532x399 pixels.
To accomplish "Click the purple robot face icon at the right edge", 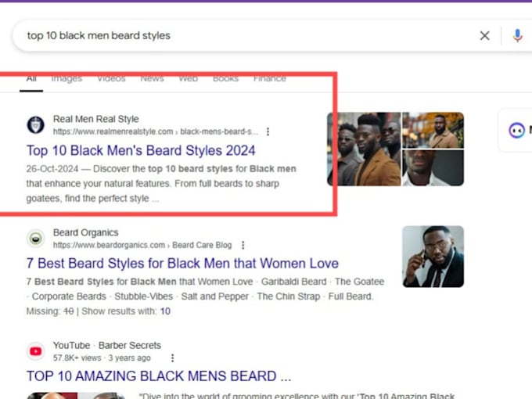I will click(516, 131).
